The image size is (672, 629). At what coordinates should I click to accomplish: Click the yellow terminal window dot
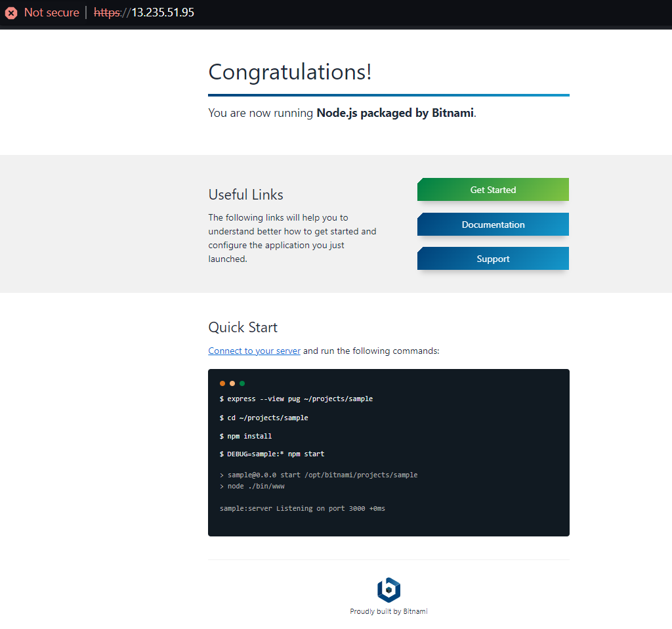232,383
